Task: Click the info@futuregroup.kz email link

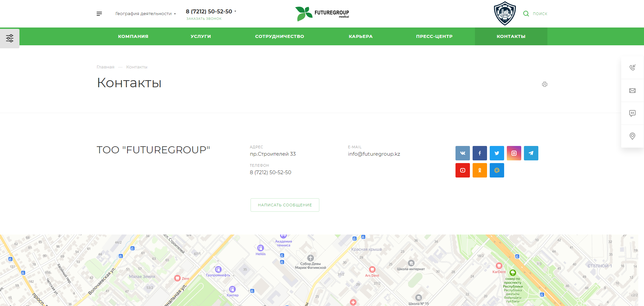Action: point(374,154)
